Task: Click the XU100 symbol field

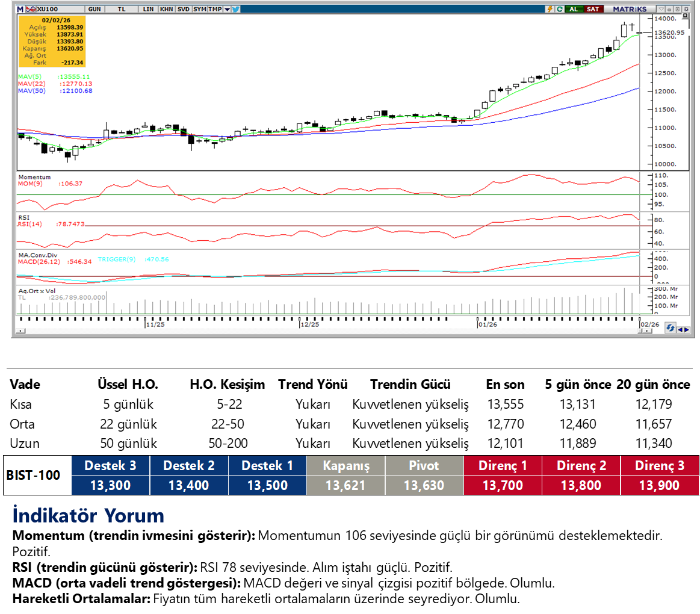Action: pos(47,9)
